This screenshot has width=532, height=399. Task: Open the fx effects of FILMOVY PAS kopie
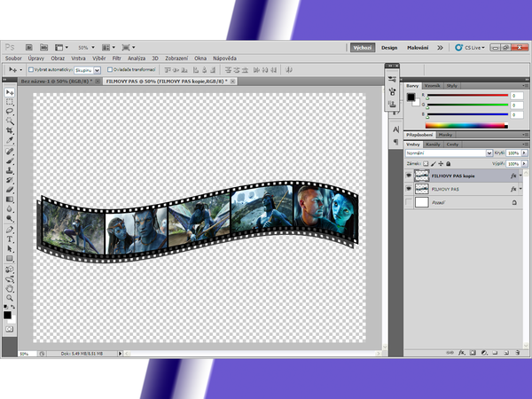514,176
